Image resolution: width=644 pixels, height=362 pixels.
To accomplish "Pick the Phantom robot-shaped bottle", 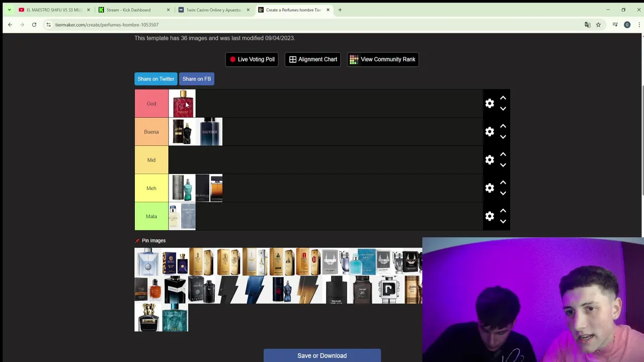I will (x=389, y=290).
